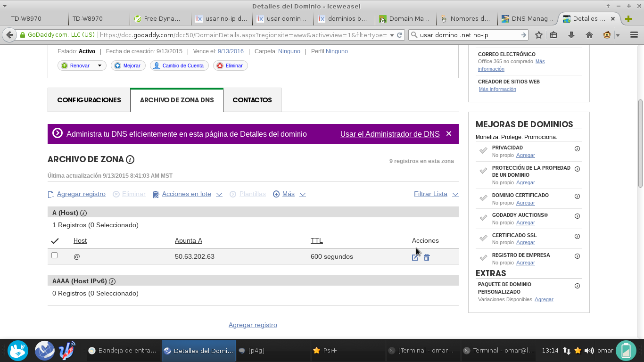Click the battery indicator in the panel
The height and width of the screenshot is (362, 644).
tap(626, 350)
